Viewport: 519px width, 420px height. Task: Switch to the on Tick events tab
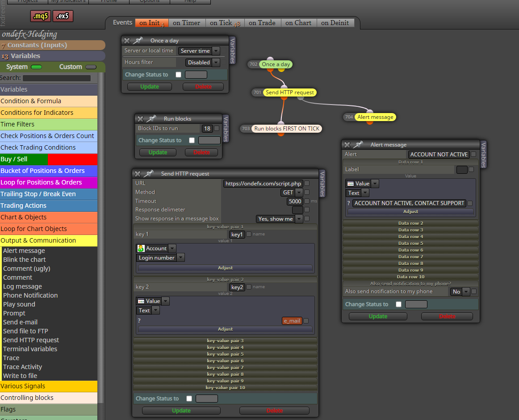pyautogui.click(x=225, y=23)
